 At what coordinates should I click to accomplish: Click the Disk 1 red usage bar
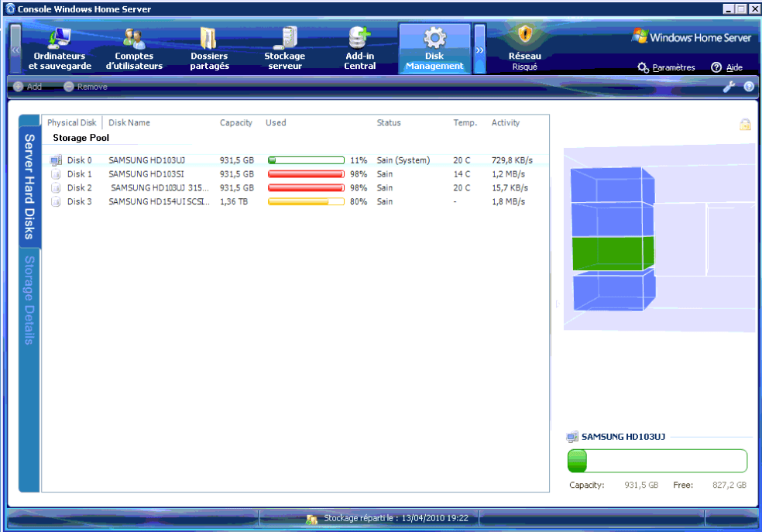point(306,174)
